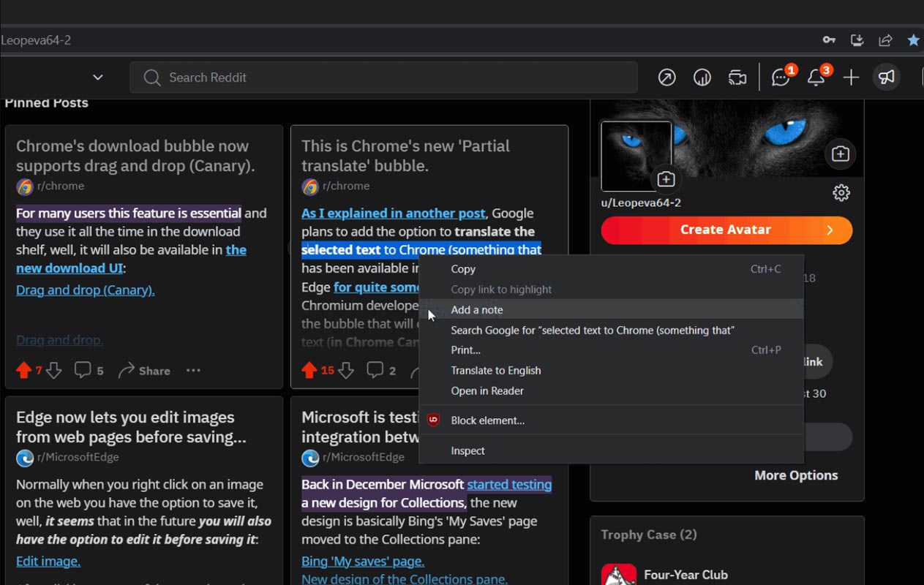Click the Four-Year Club trophy icon

619,574
